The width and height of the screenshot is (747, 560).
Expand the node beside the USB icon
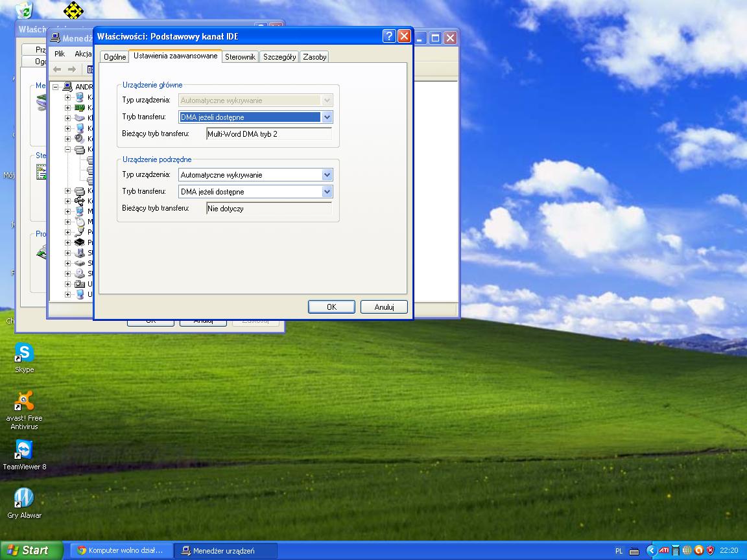[x=67, y=201]
